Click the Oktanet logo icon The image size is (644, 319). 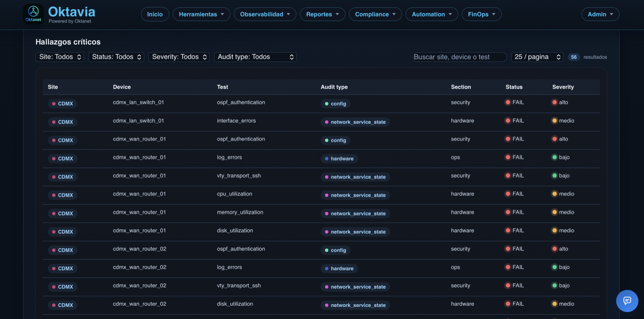(33, 12)
